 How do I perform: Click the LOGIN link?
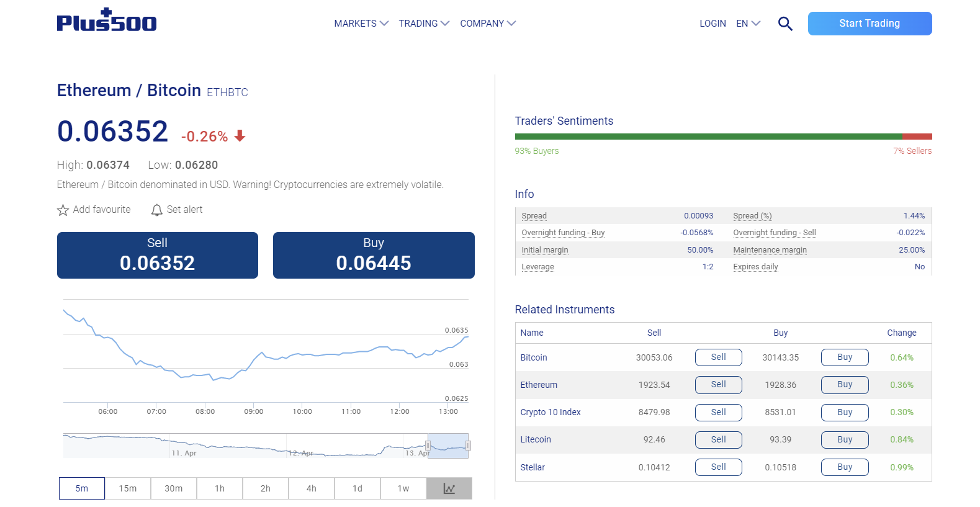(713, 24)
